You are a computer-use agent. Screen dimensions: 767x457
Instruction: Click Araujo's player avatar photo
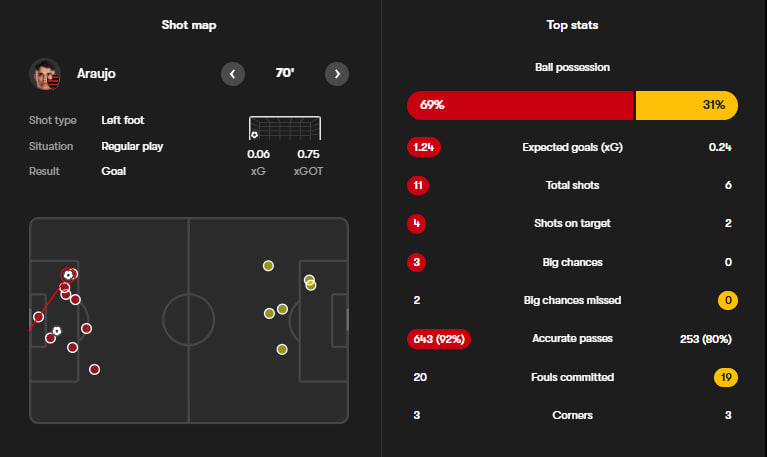click(x=46, y=74)
